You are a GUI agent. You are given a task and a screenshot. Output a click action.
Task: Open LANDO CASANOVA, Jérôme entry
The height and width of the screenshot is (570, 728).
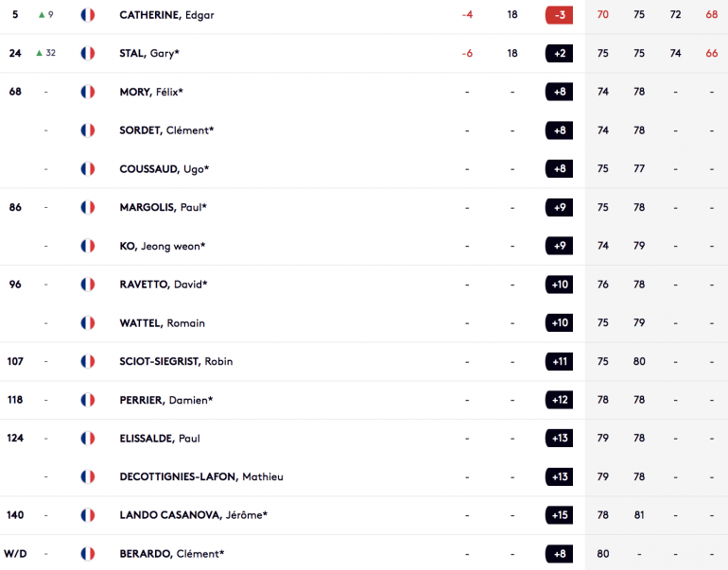[193, 515]
